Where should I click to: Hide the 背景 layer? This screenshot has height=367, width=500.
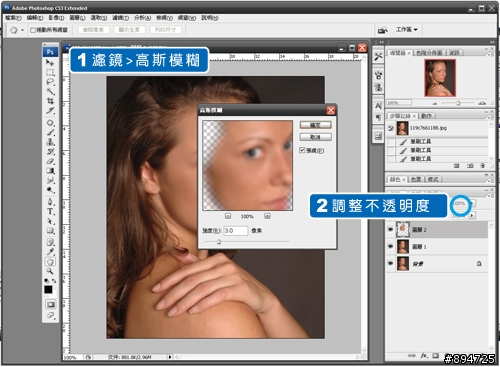[x=390, y=263]
